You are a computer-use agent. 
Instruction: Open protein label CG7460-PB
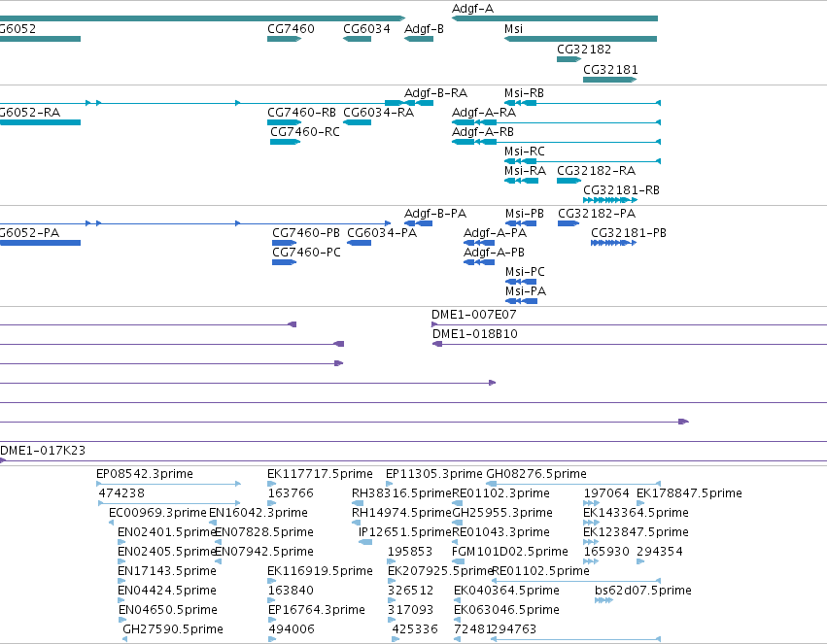(306, 233)
